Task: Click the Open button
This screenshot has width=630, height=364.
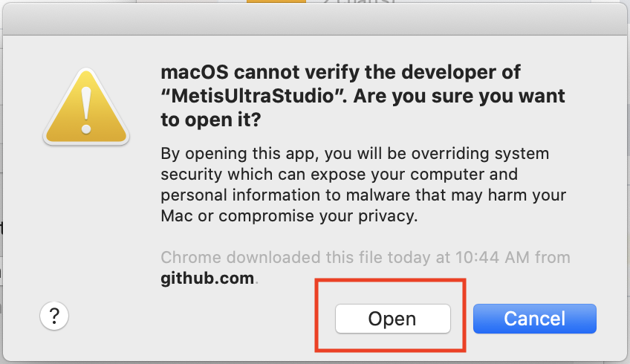Action: [392, 319]
